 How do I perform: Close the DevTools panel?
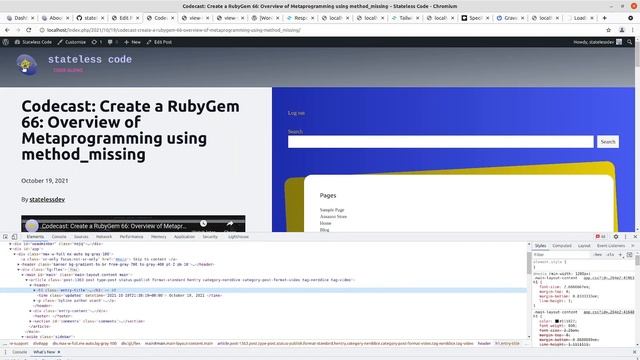635,237
